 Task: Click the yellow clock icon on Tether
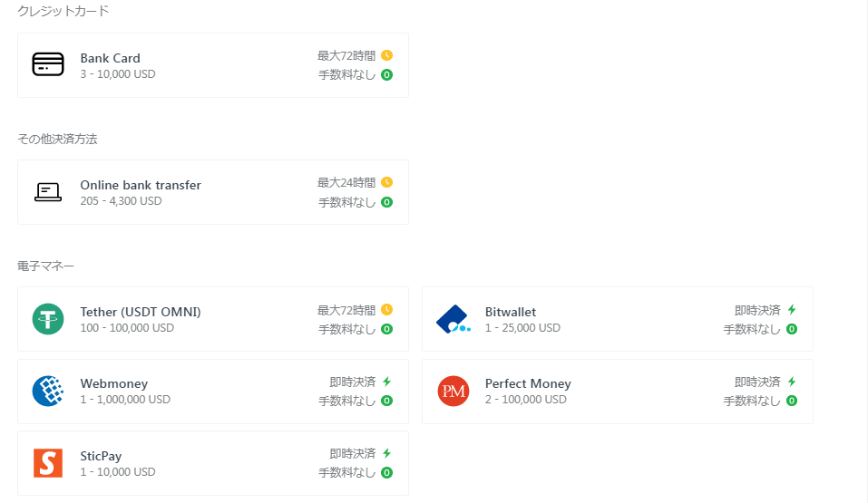(387, 309)
